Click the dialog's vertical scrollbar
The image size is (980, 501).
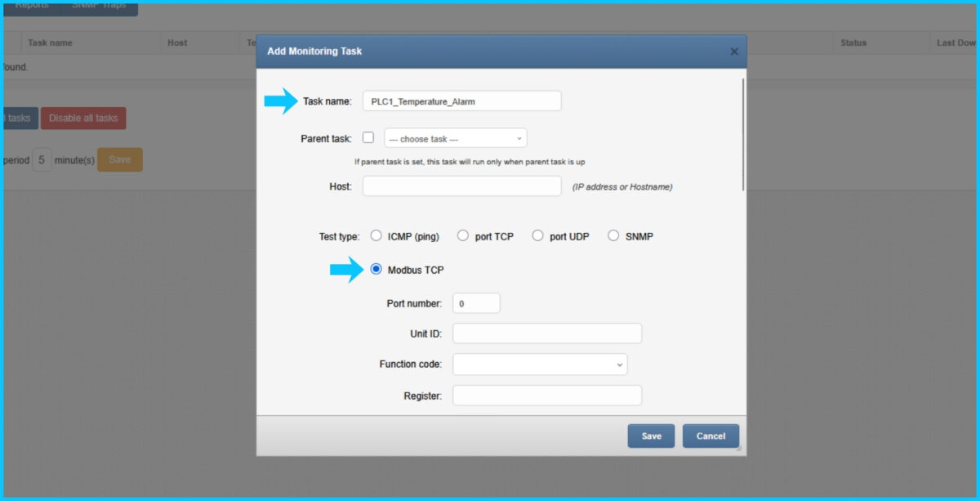[x=743, y=135]
